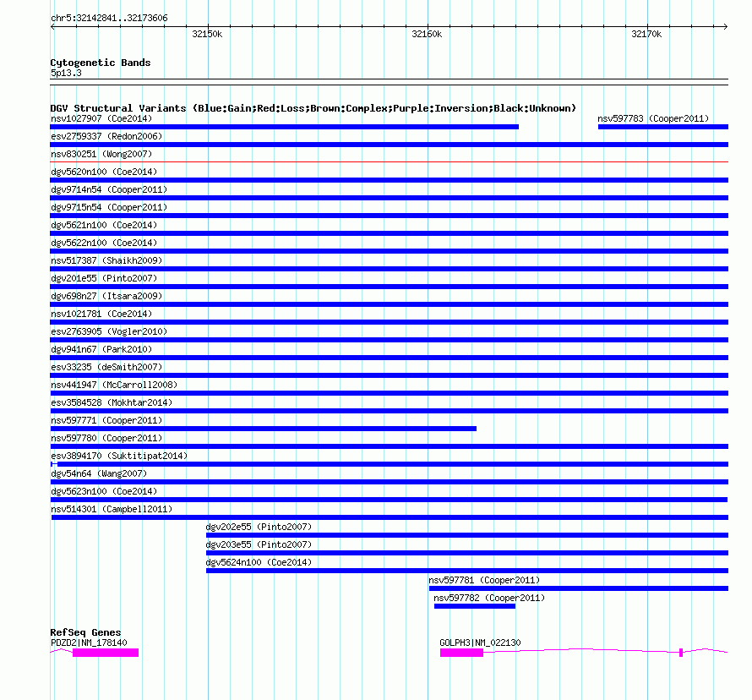Select dgv201e55 (Pinto2007) label
The height and width of the screenshot is (700, 752).
pos(104,278)
